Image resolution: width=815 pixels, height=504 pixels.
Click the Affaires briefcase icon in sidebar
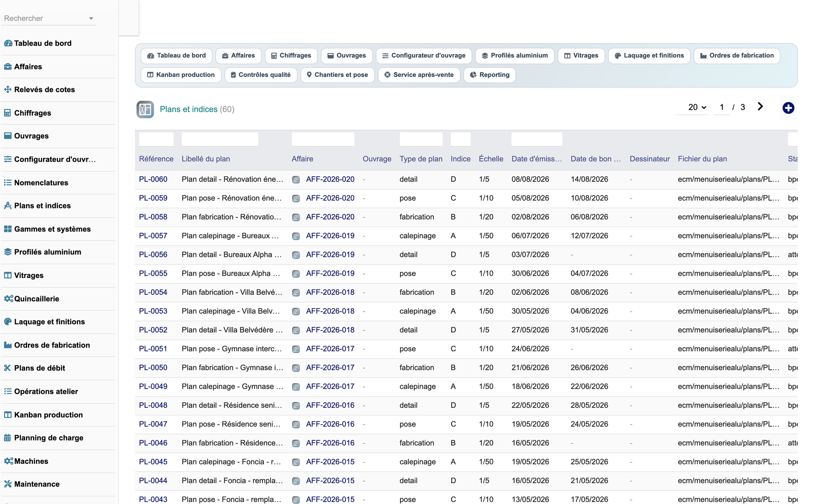pyautogui.click(x=8, y=67)
